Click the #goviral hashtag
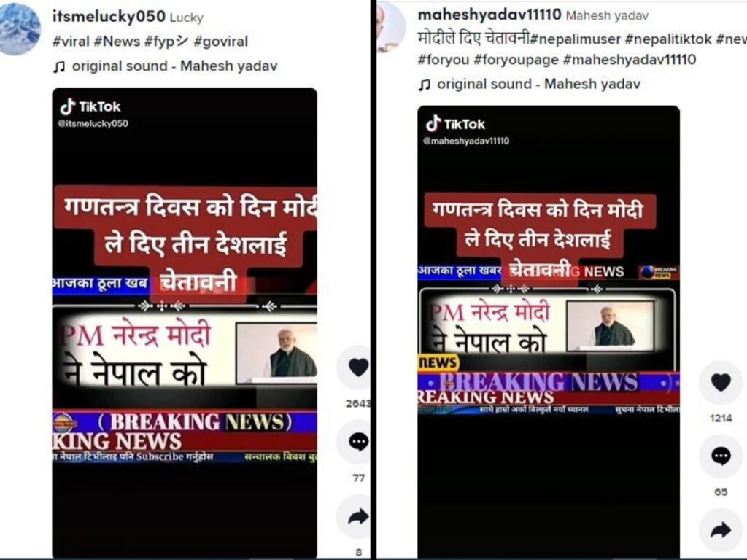The height and width of the screenshot is (560, 747). tap(221, 42)
